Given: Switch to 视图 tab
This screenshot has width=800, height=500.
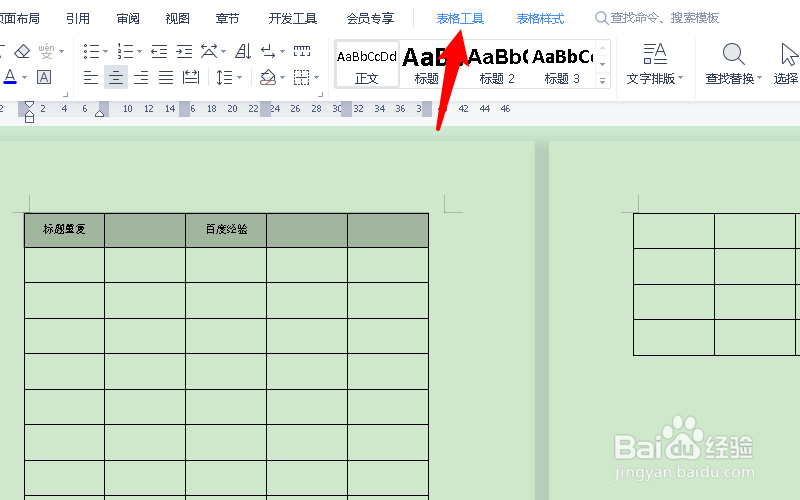Looking at the screenshot, I should coord(178,19).
